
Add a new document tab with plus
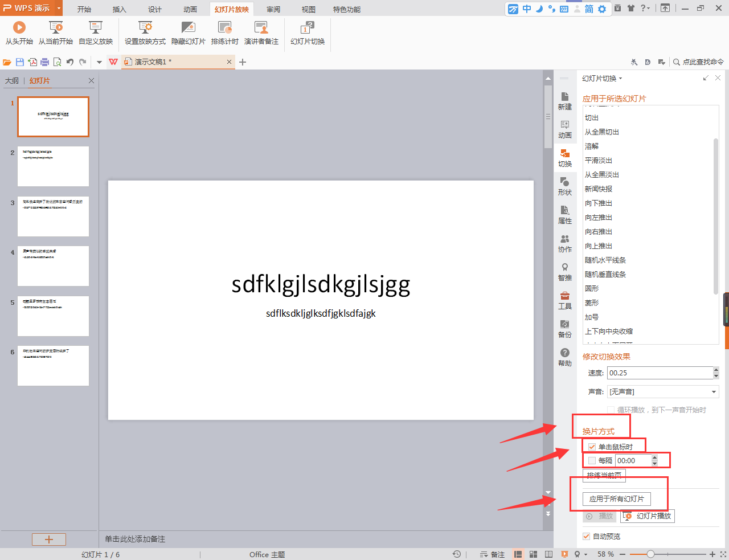pos(243,62)
